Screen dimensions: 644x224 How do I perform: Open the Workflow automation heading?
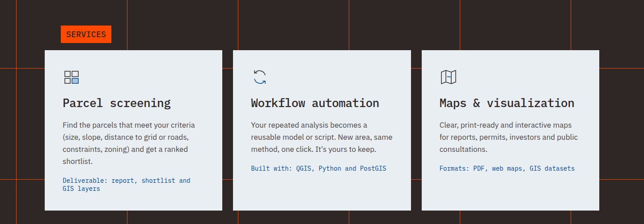coord(315,103)
